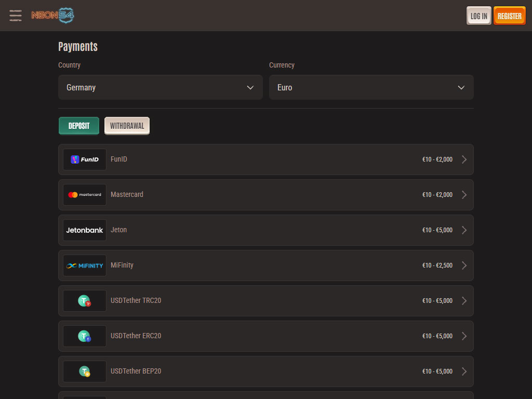Click the MiFinity limit €10 - €2,500

pyautogui.click(x=437, y=265)
